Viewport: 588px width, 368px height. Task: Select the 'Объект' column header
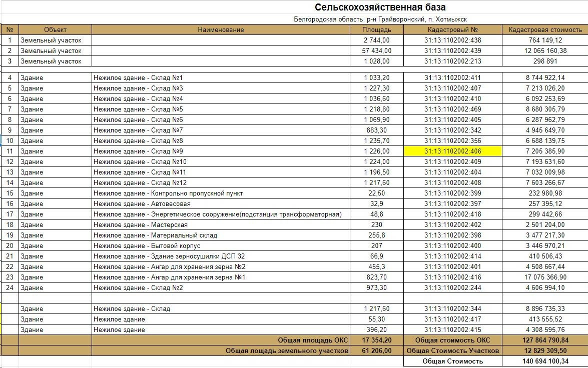coord(55,29)
